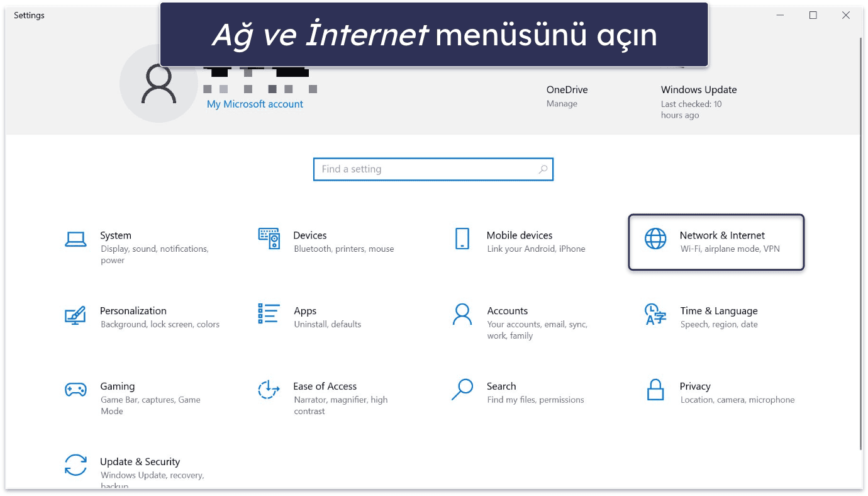The image size is (868, 496).
Task: Select Time & Language category label
Action: click(x=719, y=311)
